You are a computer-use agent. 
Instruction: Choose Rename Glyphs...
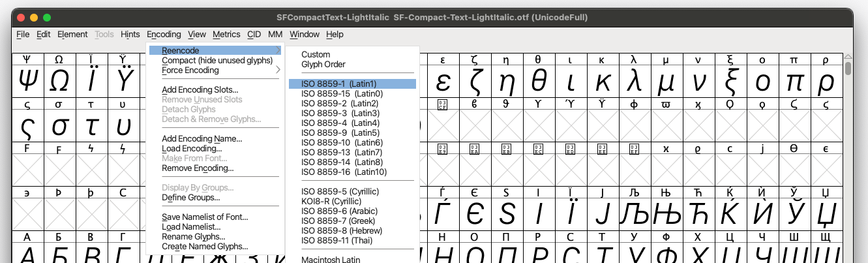click(x=217, y=236)
